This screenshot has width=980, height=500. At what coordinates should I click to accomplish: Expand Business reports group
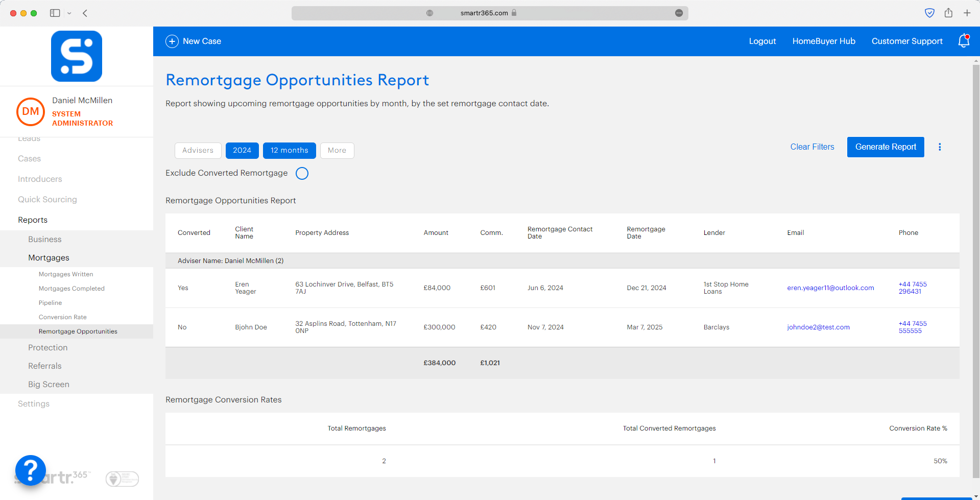click(44, 240)
